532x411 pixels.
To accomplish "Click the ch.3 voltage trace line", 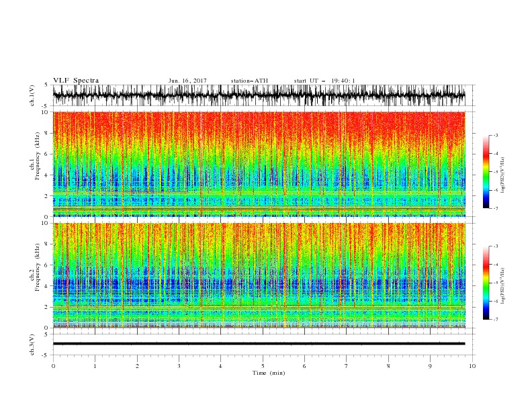I will 259,344.
